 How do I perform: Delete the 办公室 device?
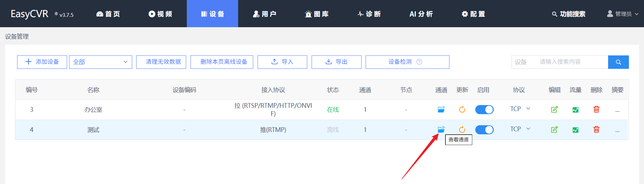click(x=596, y=109)
